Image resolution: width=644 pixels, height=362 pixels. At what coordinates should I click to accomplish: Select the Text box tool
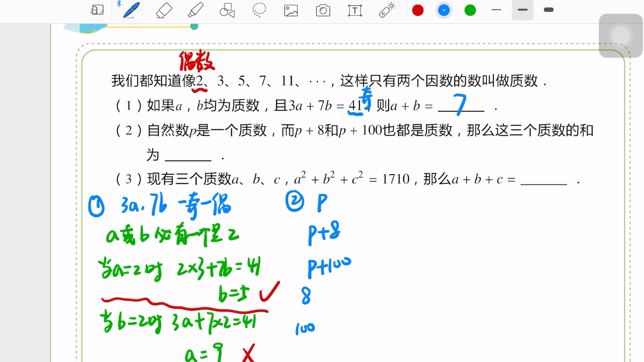coord(355,10)
